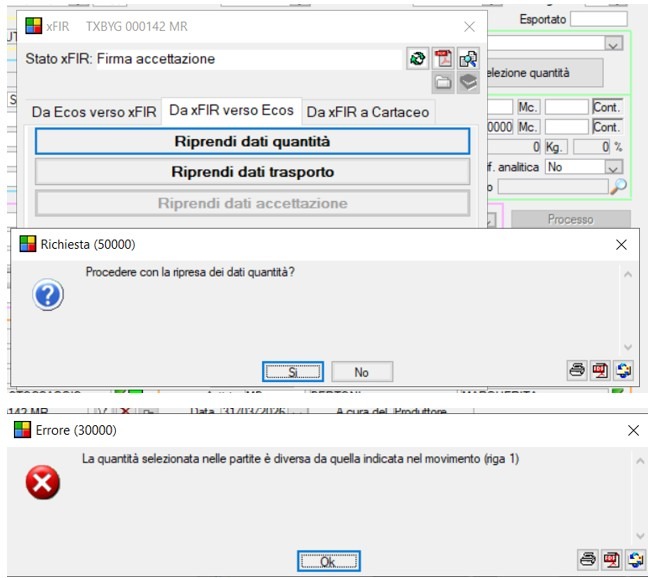Image resolution: width=648 pixels, height=578 pixels.
Task: Click the stacked layers icon in xFIR window
Action: (x=468, y=83)
